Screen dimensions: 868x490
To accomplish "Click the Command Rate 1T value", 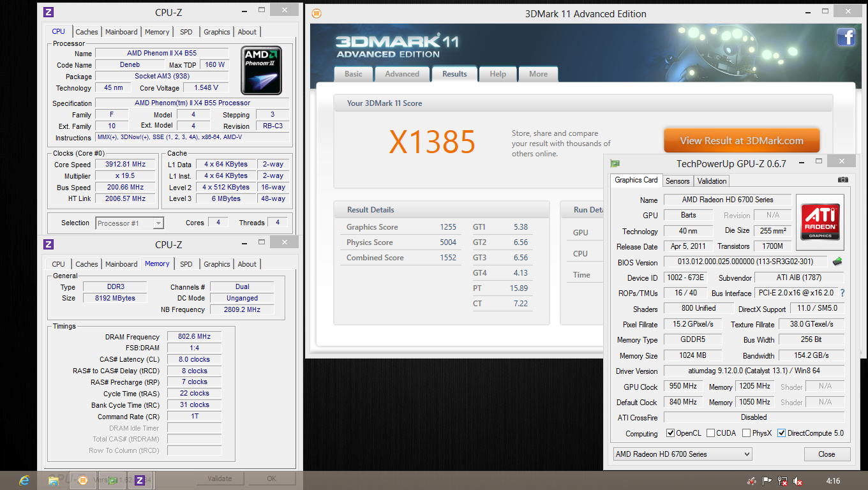I will [194, 416].
